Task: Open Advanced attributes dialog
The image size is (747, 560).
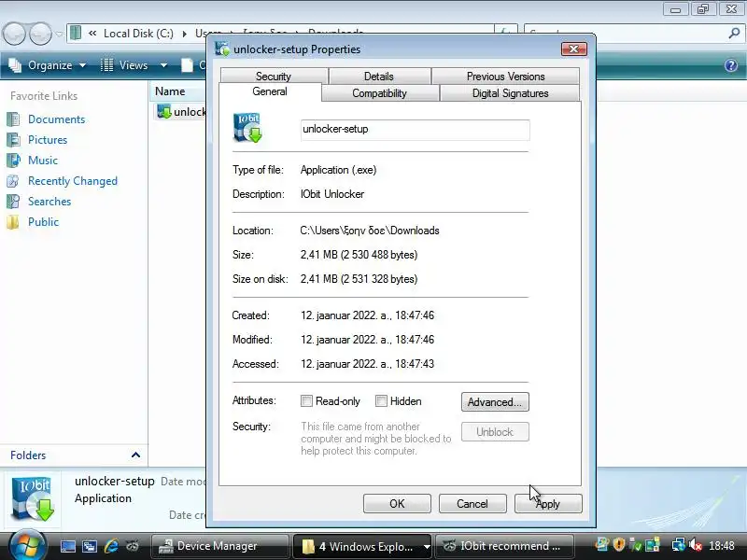Action: click(495, 402)
